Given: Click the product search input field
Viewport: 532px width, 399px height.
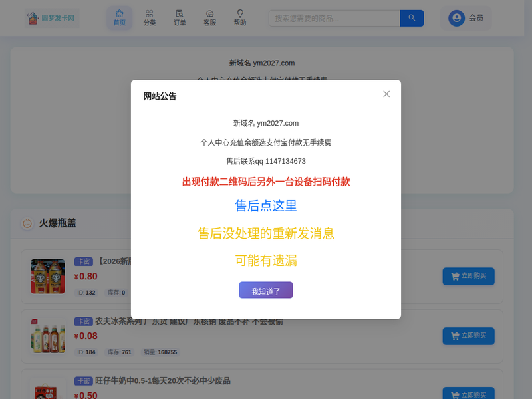Looking at the screenshot, I should (x=334, y=19).
